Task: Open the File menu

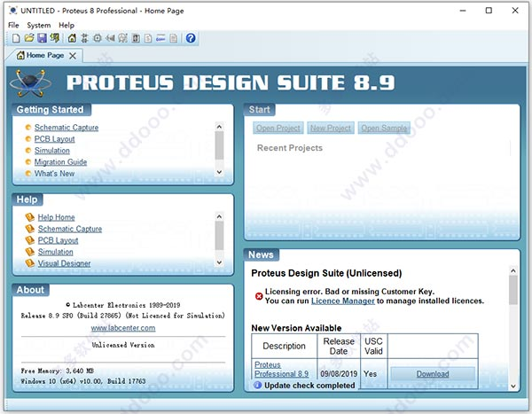Action: tap(13, 25)
